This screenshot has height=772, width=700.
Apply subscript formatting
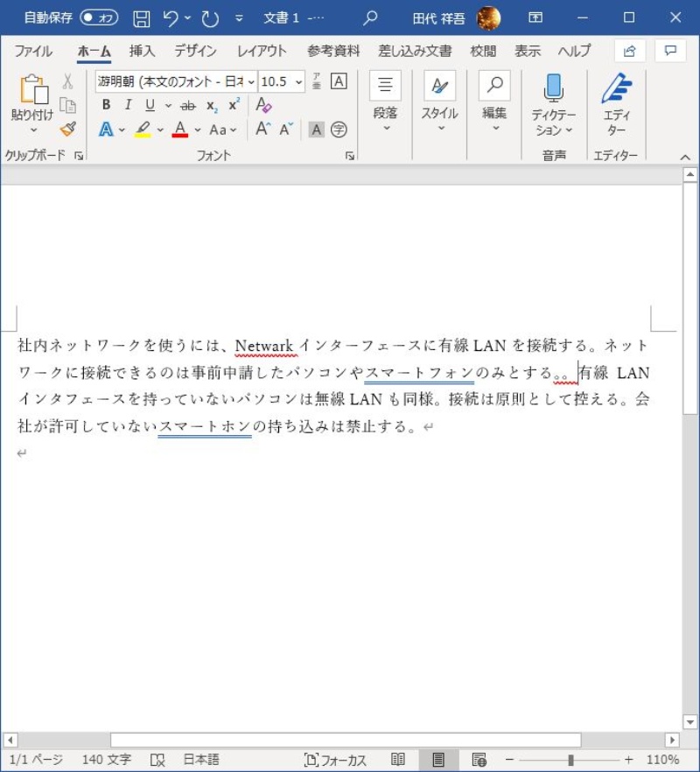213,106
